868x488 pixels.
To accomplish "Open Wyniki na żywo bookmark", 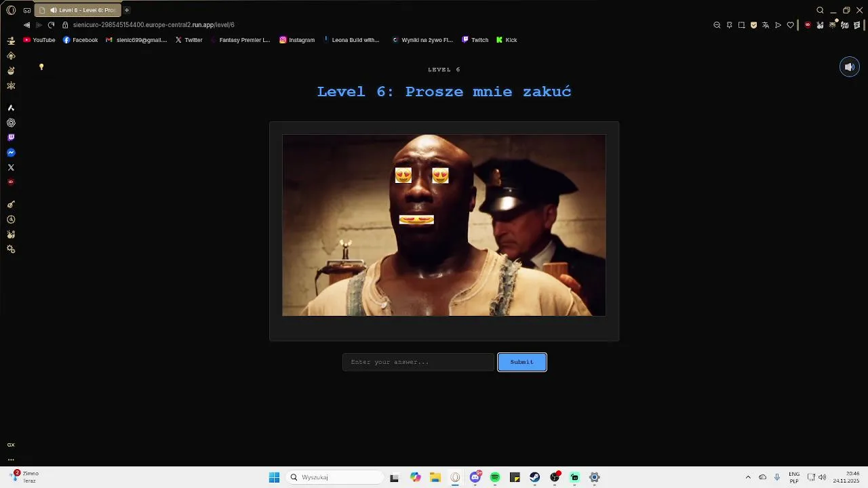I will 422,40.
